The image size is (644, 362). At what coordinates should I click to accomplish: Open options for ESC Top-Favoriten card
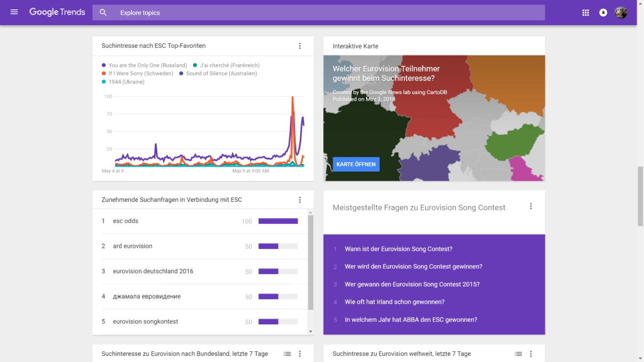(300, 46)
